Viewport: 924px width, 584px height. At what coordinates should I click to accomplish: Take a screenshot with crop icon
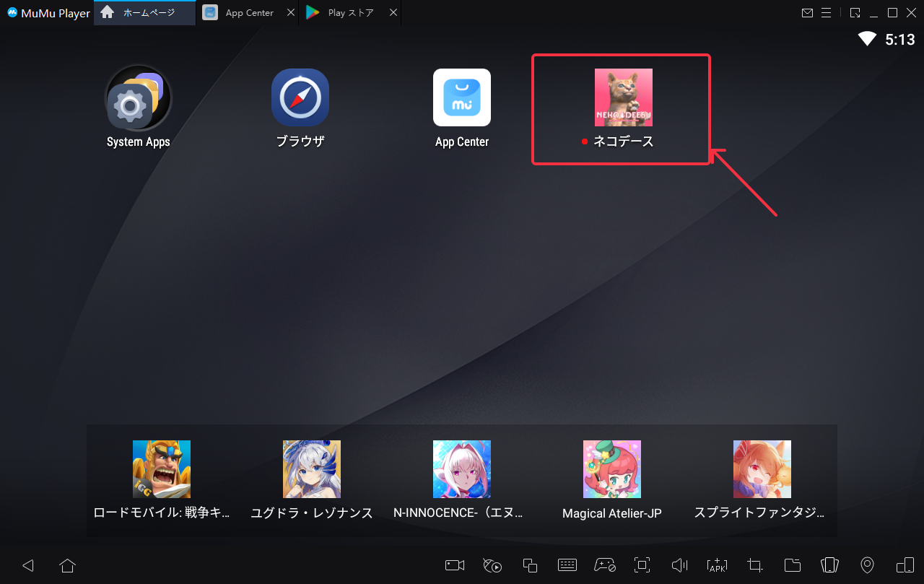pyautogui.click(x=755, y=565)
